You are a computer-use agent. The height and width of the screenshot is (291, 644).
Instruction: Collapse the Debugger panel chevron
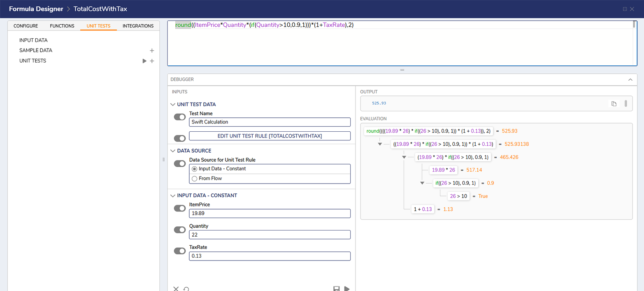(630, 79)
